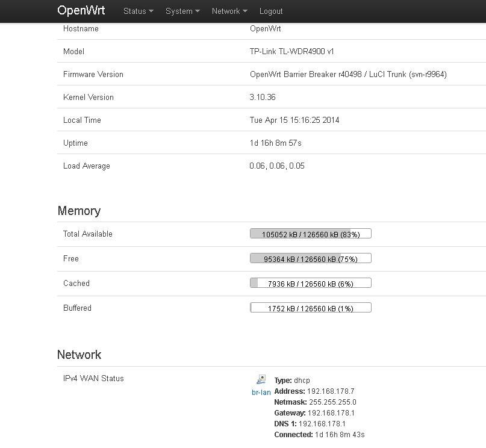Click the TP-Link TL-WDR4900 model text
The height and width of the screenshot is (448, 486).
click(291, 52)
